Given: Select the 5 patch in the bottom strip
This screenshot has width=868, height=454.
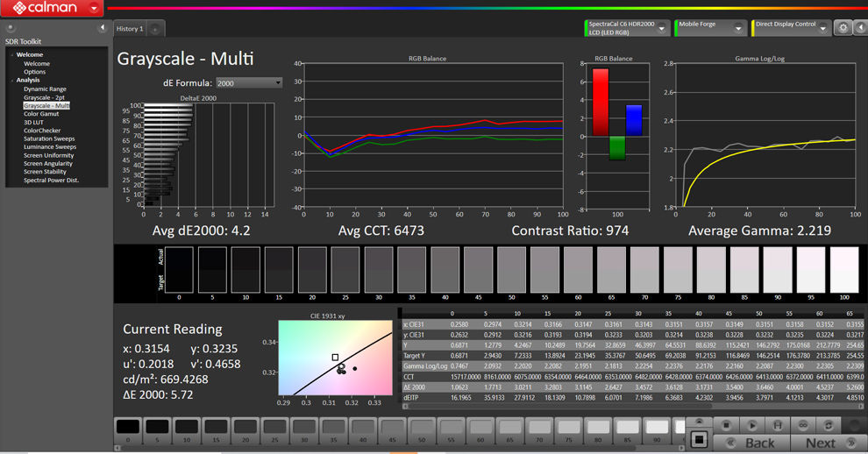Looking at the screenshot, I should point(157,430).
